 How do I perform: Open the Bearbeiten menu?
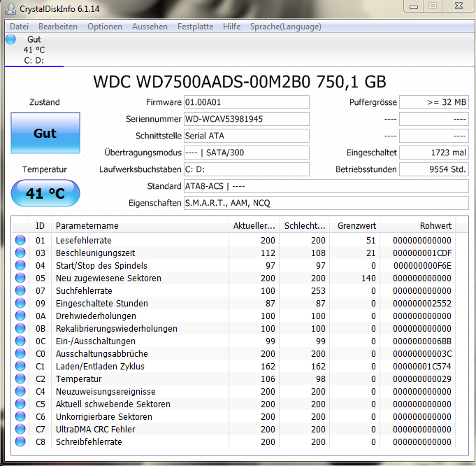[x=58, y=27]
